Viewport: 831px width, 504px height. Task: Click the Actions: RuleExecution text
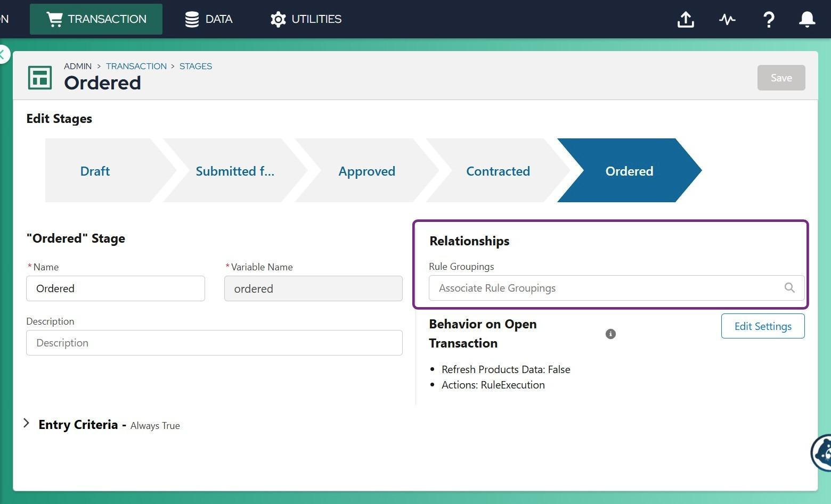[493, 385]
